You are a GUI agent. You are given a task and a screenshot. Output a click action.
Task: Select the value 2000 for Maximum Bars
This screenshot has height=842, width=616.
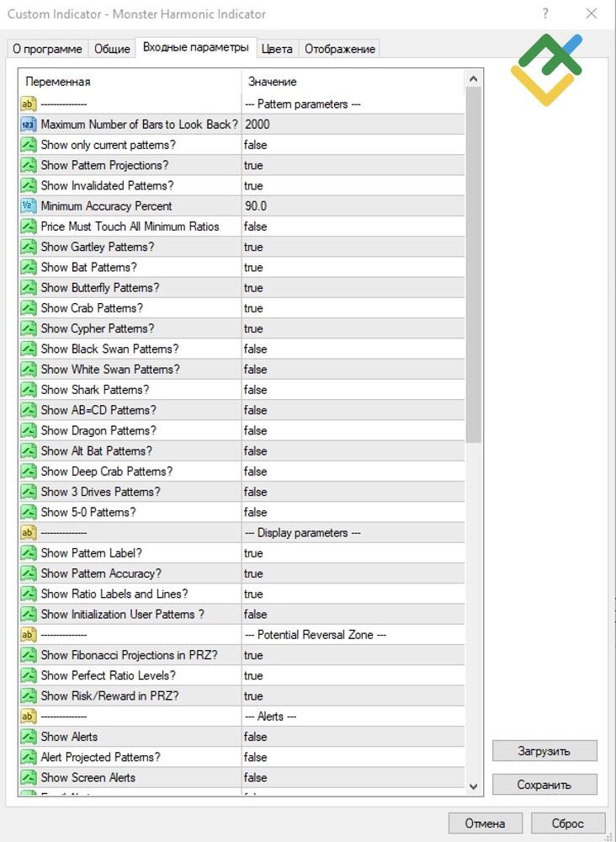(x=258, y=125)
